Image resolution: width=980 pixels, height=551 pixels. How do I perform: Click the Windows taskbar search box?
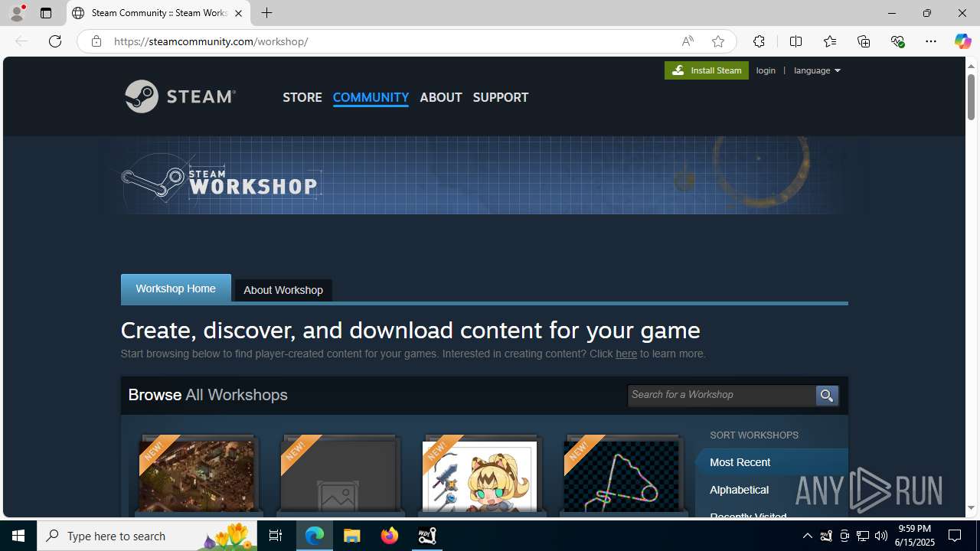(x=148, y=536)
